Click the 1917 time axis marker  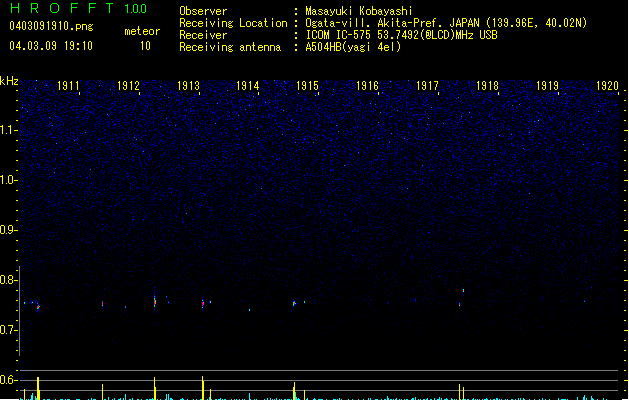coord(427,86)
